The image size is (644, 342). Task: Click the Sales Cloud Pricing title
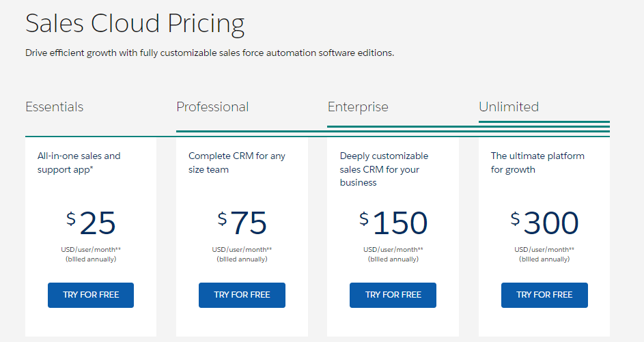(x=135, y=25)
